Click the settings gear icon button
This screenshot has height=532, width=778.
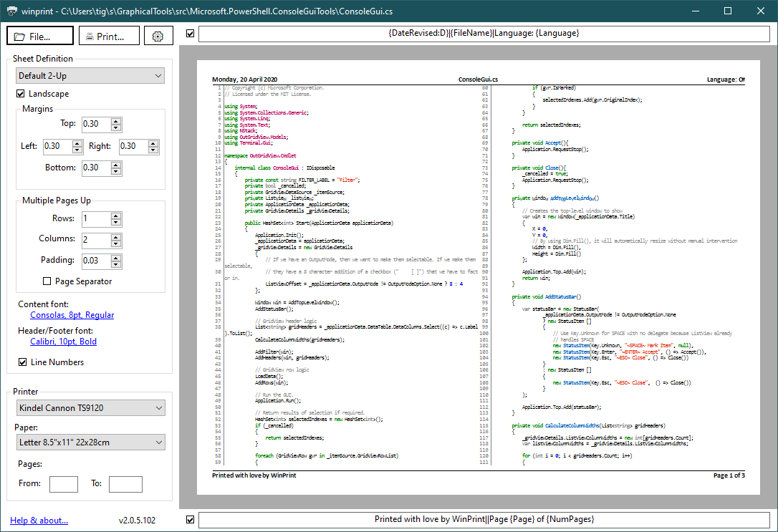point(158,36)
